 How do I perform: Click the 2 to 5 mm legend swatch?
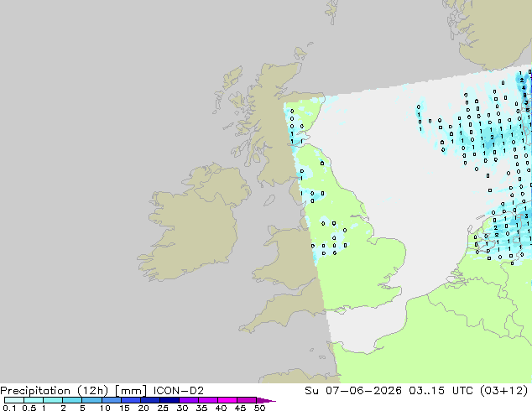(72, 400)
